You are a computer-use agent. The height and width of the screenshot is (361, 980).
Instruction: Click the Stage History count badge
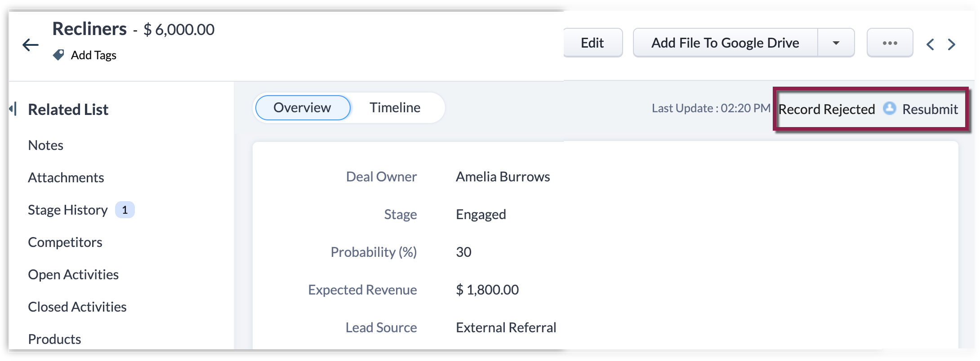tap(125, 210)
